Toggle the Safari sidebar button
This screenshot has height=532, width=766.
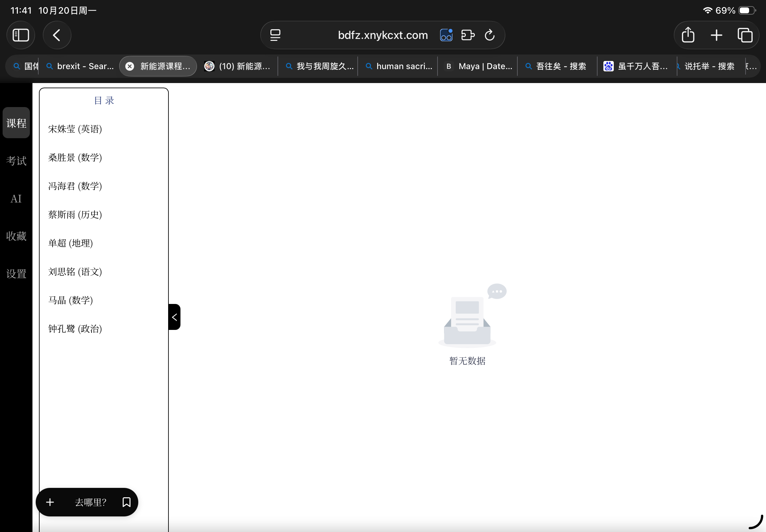click(x=21, y=35)
